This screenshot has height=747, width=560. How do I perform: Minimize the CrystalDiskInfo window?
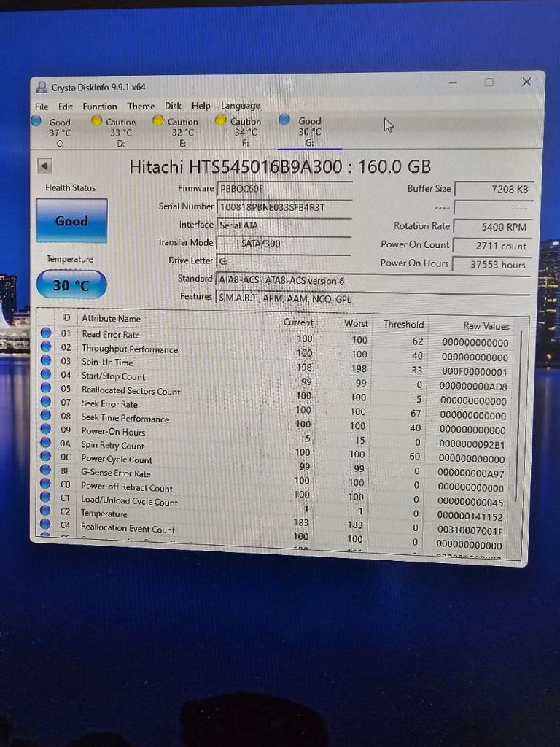[x=453, y=83]
